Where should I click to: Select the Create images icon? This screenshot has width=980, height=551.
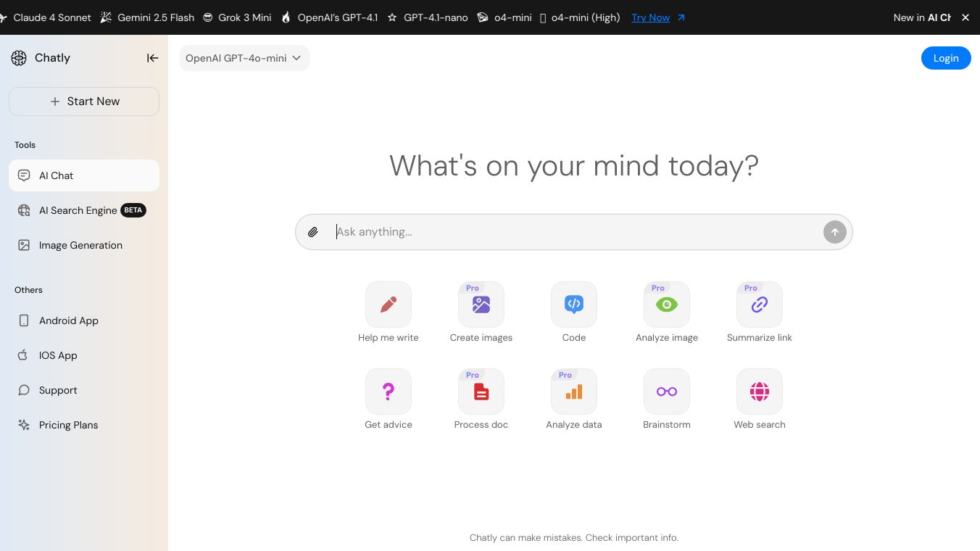(x=481, y=304)
